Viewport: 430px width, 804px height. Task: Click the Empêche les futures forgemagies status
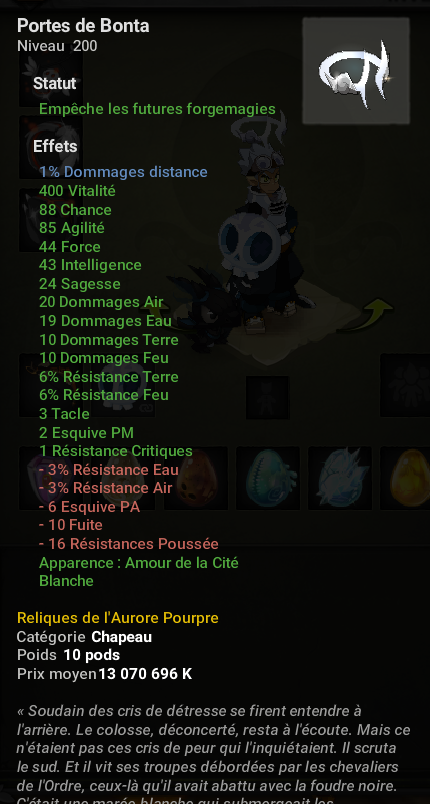point(157,109)
